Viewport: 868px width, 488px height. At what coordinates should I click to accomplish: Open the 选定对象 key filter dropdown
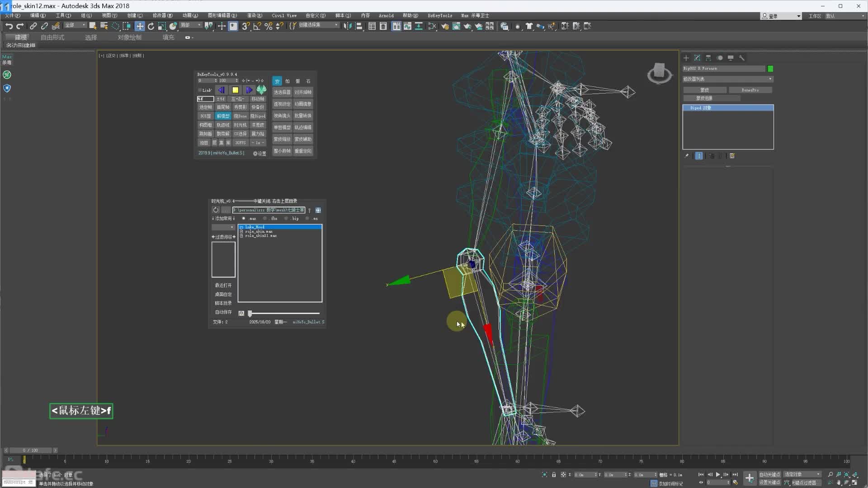click(802, 474)
